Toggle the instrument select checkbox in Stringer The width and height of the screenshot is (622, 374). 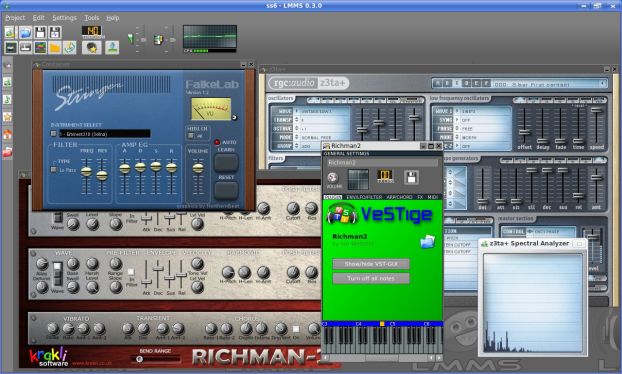54,134
